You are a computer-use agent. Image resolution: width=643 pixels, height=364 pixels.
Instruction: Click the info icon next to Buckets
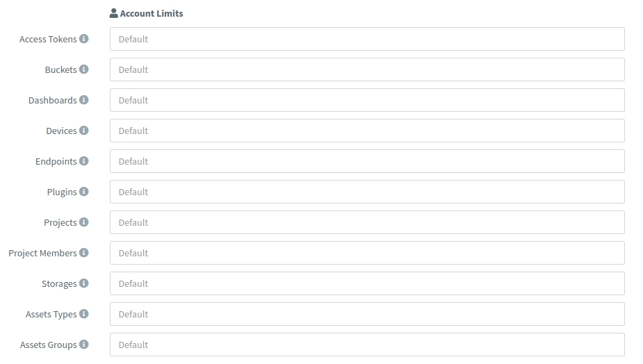click(x=84, y=69)
